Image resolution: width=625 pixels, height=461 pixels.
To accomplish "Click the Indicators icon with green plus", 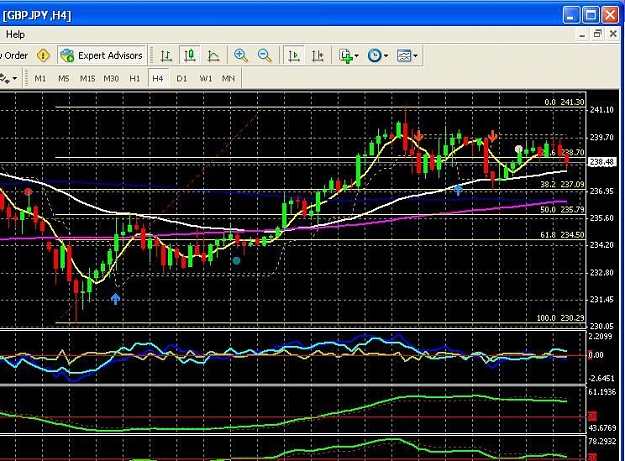I will pos(346,56).
